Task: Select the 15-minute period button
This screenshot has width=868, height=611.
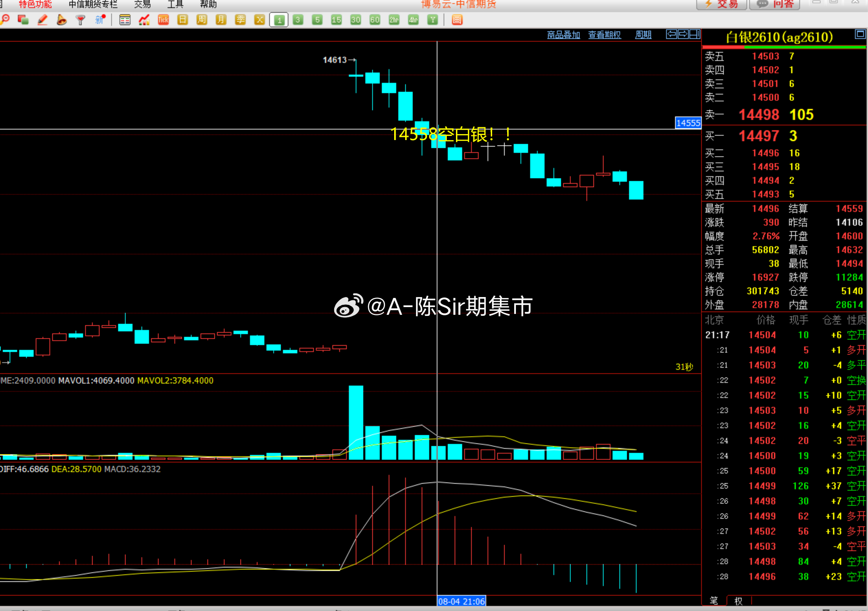Action: 336,20
